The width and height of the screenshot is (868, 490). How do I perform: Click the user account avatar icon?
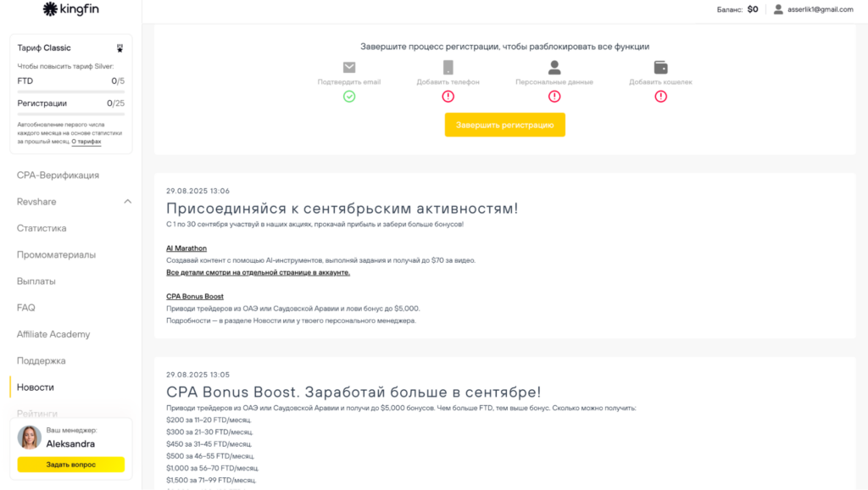tap(778, 9)
